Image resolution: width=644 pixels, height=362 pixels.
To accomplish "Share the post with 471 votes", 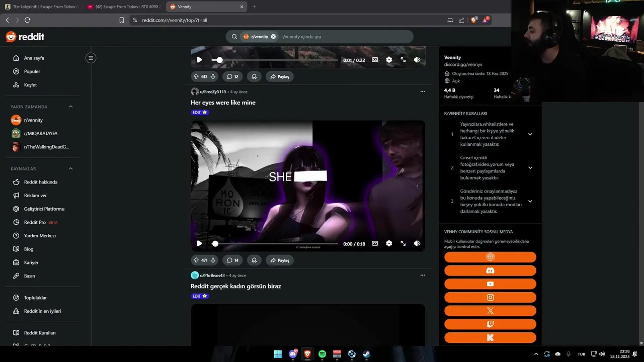I will coord(280,260).
